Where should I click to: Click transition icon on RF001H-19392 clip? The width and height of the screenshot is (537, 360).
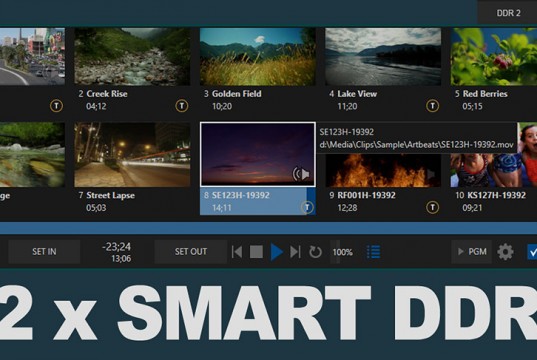433,207
